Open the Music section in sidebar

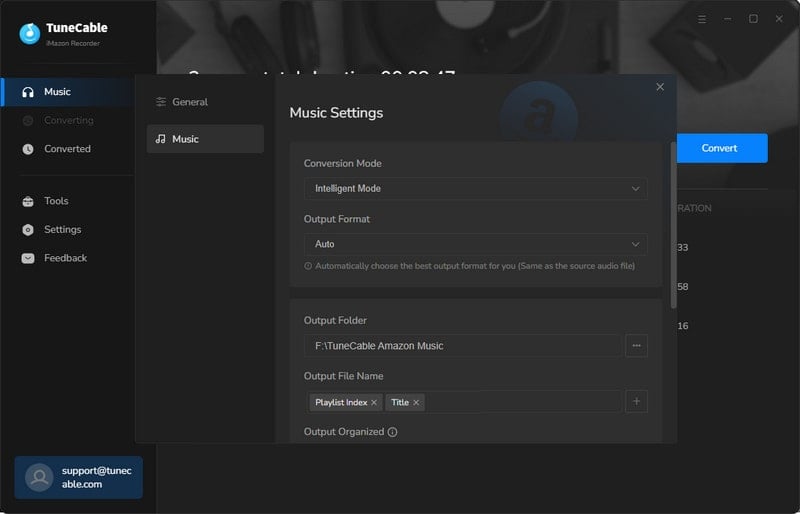[69, 92]
